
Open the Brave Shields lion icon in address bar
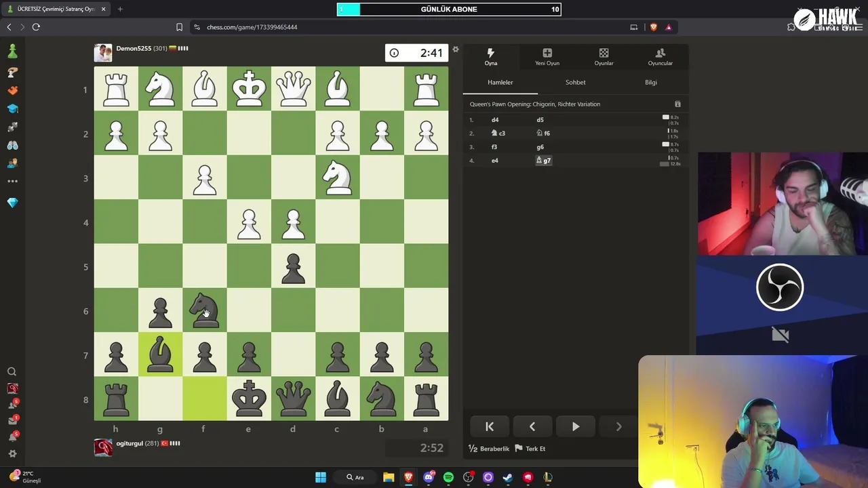653,27
